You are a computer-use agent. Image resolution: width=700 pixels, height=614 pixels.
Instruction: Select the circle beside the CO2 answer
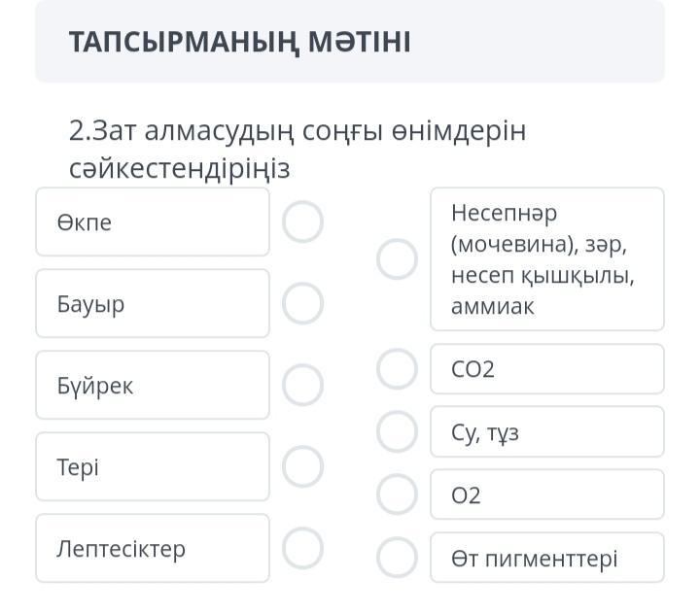397,369
